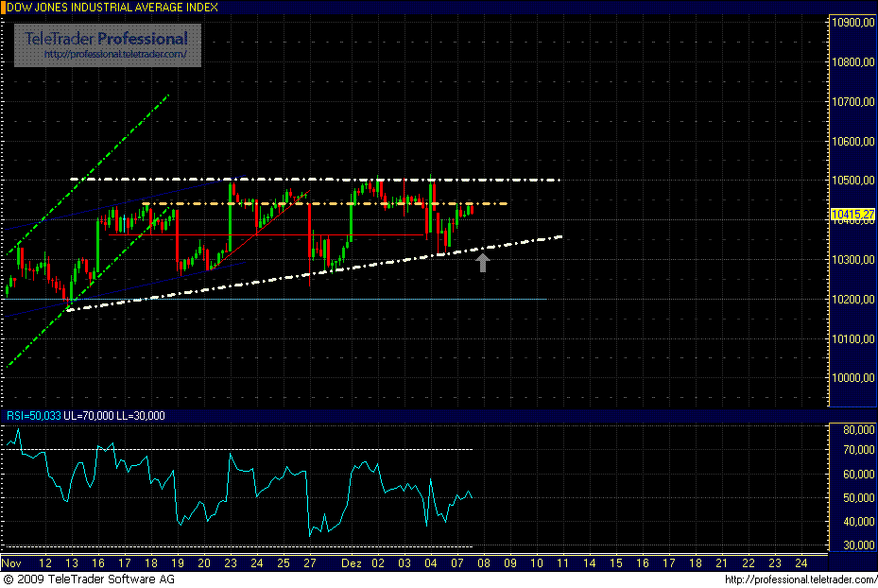Select the gray up-arrow annotation on the chart
The image size is (878, 588).
482,263
